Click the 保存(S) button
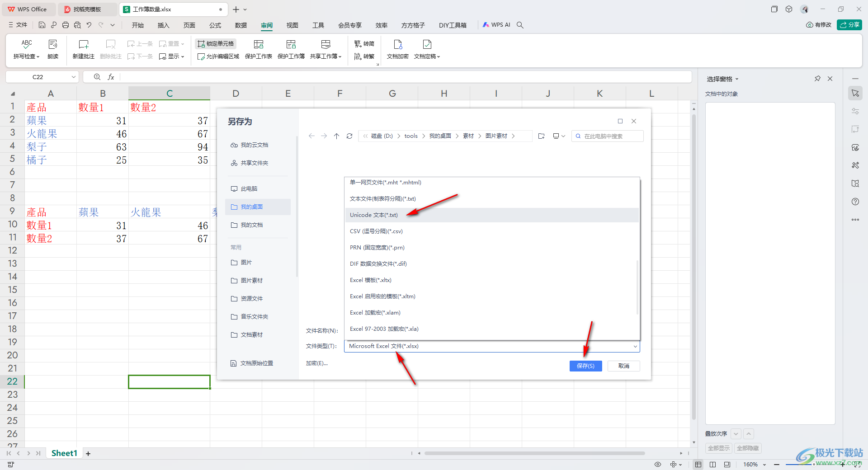Screen dimensions: 868x470 585,366
